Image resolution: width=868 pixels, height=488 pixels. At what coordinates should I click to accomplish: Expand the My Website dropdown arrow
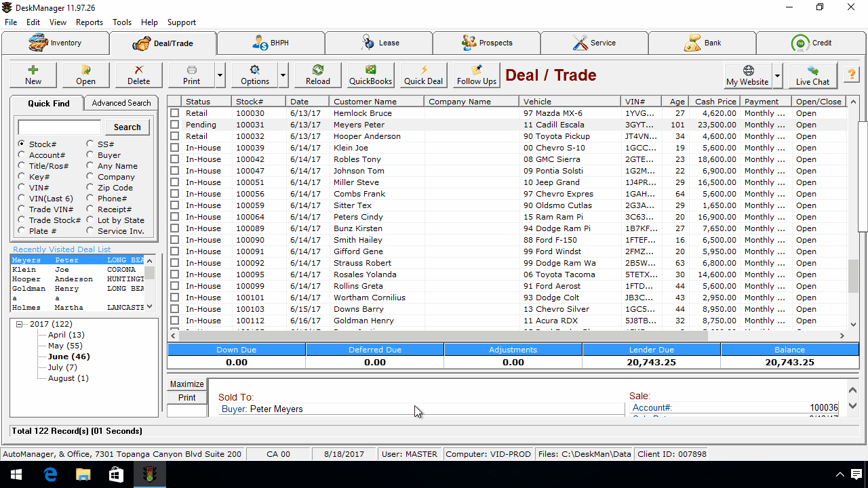point(777,75)
